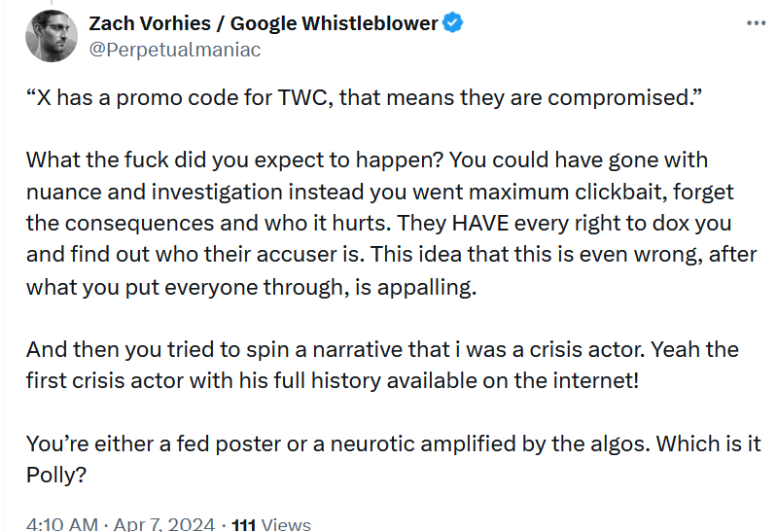Click the word "Polly?" ending the tweet

point(53,477)
